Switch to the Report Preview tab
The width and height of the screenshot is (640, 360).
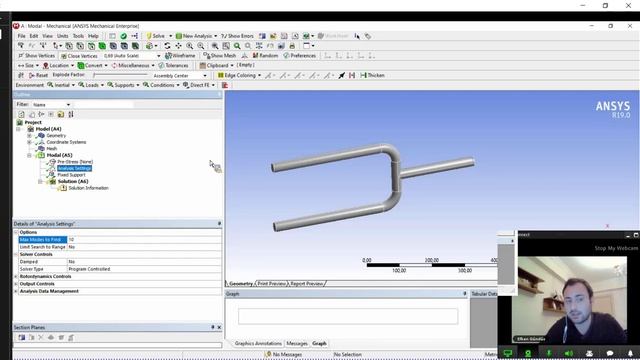click(x=307, y=283)
